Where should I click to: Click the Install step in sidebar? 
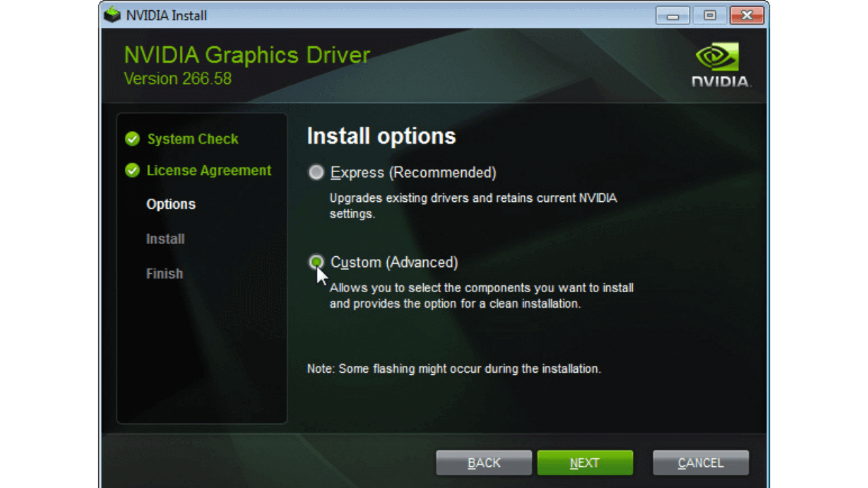(165, 239)
